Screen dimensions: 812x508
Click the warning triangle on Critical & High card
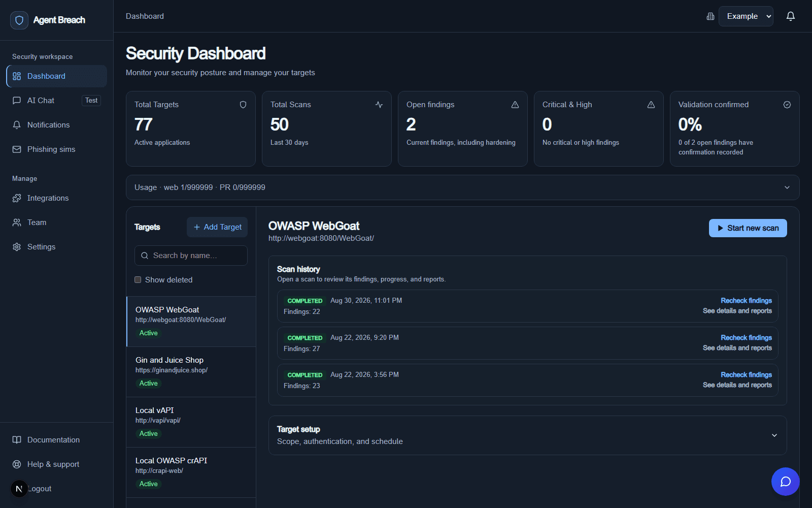click(x=651, y=105)
